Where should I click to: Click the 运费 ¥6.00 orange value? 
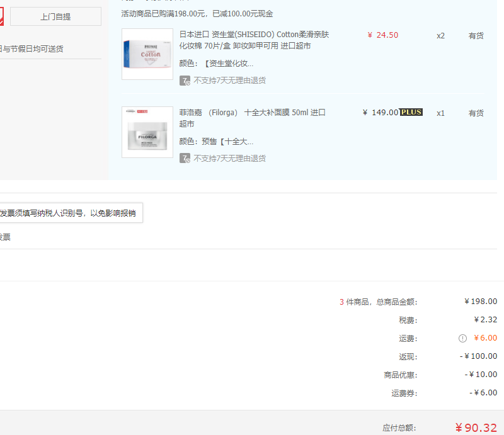(x=485, y=338)
